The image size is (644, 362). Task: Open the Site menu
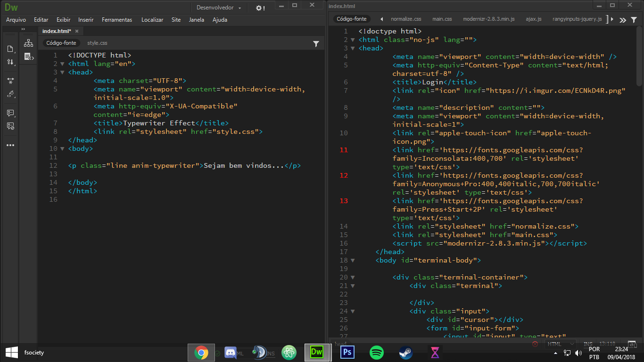[x=176, y=20]
